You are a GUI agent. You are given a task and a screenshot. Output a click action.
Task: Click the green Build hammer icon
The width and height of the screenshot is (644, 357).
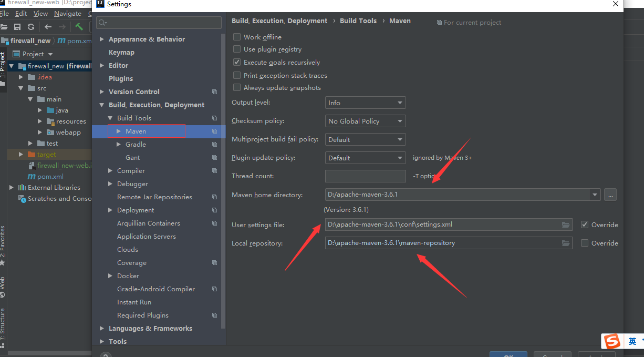click(x=79, y=26)
